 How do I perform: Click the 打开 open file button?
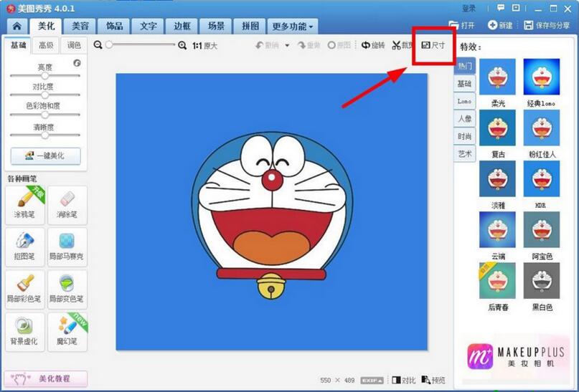pyautogui.click(x=461, y=25)
